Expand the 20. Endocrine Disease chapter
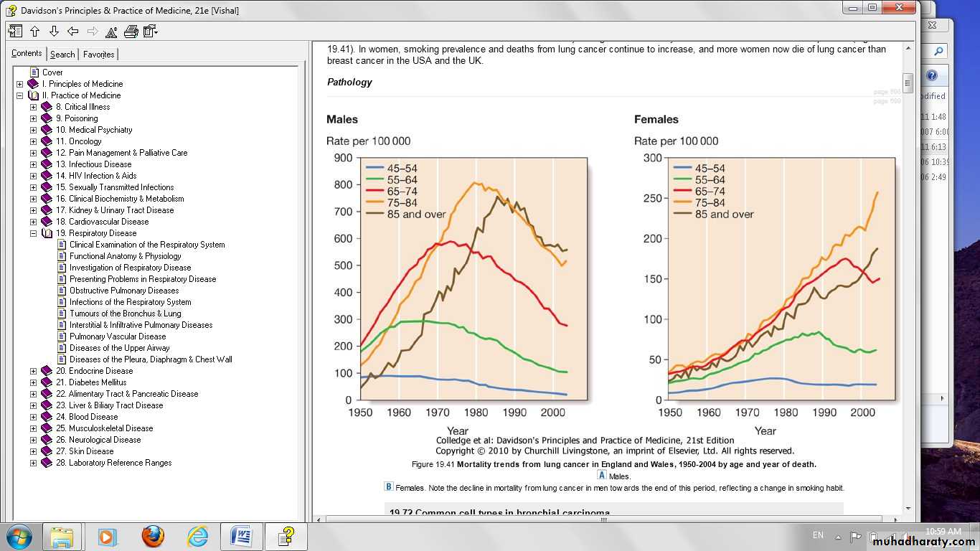The height and width of the screenshot is (551, 980). 33,371
